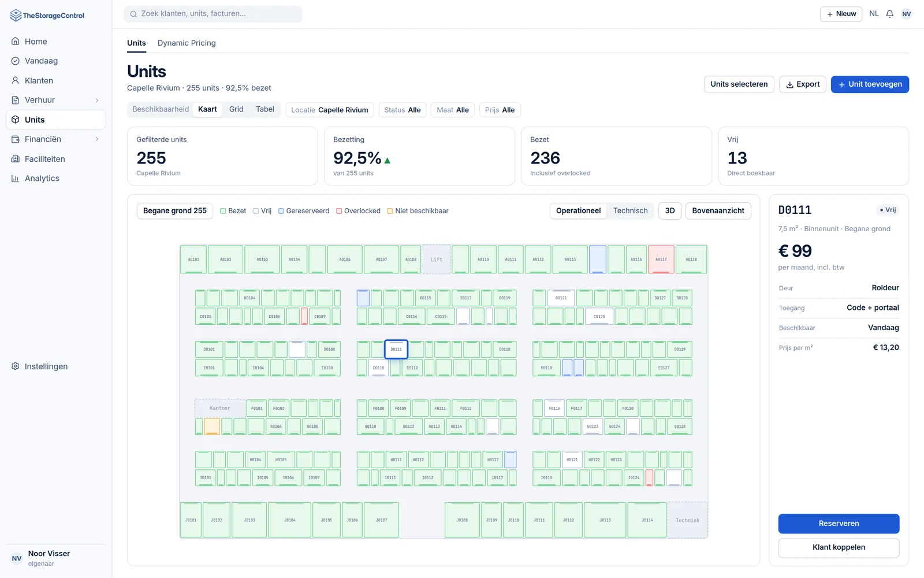This screenshot has width=924, height=578.
Task: Click the Reserveren button
Action: tap(839, 524)
